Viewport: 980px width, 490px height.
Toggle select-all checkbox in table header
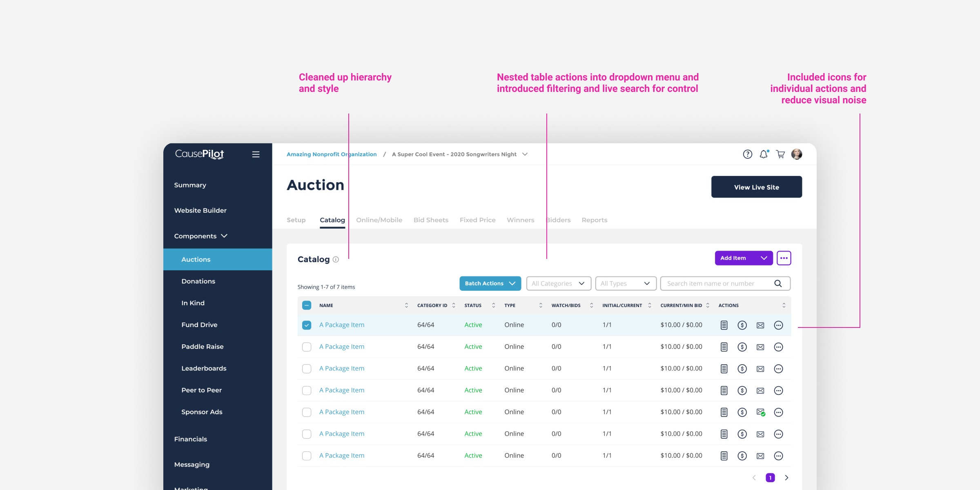pos(307,305)
